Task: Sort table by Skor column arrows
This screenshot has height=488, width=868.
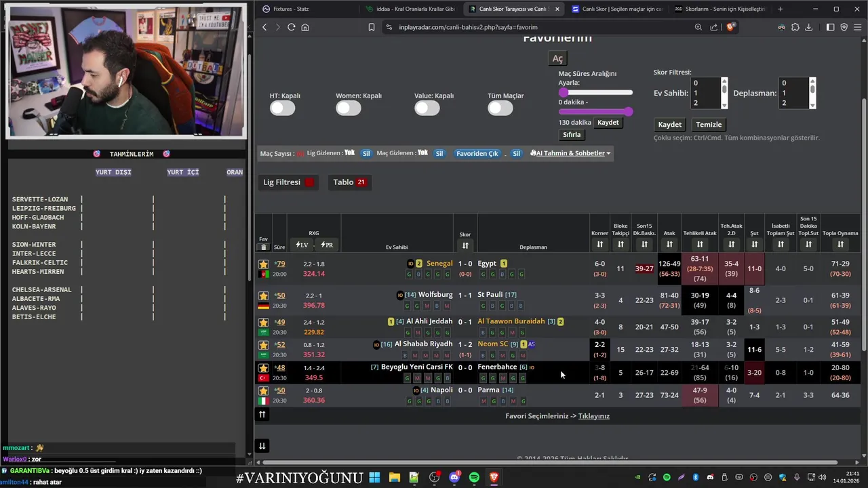Action: tap(465, 245)
